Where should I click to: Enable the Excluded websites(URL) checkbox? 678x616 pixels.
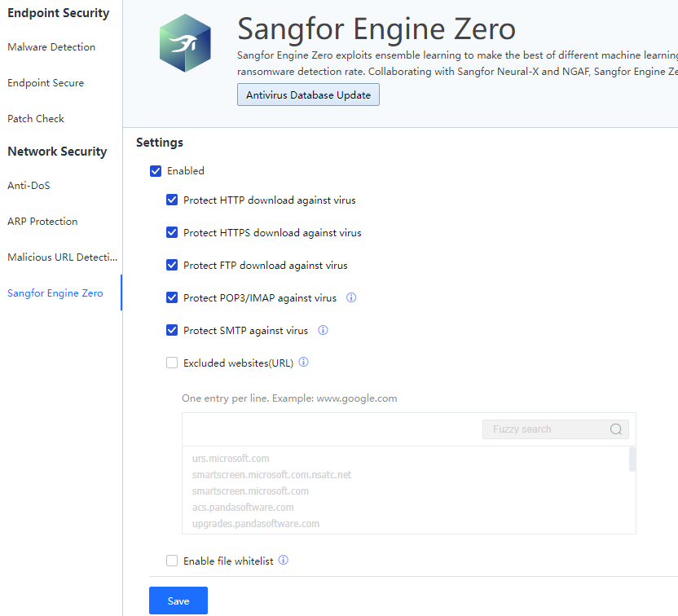172,363
